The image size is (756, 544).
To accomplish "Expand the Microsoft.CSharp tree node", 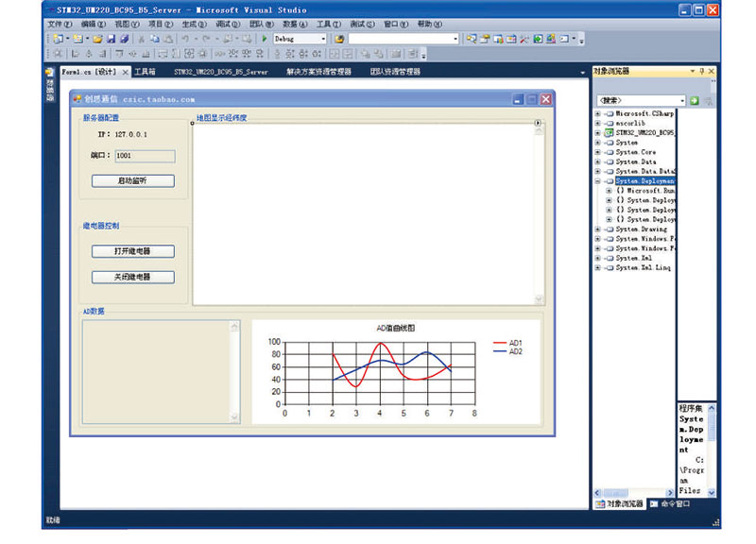I will (x=597, y=113).
